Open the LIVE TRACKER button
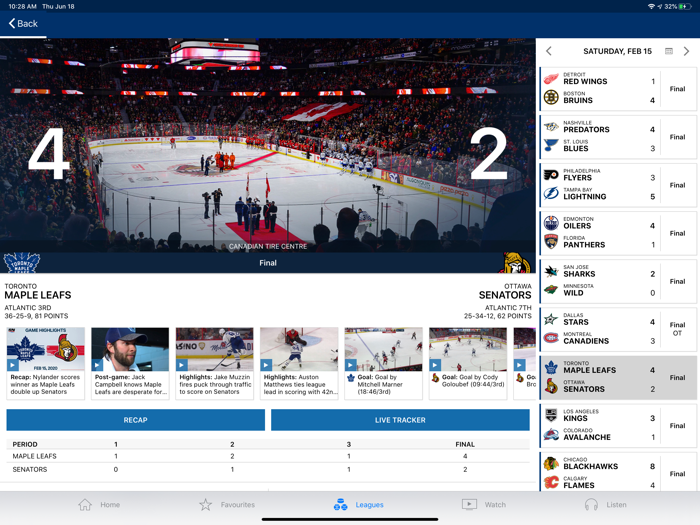Viewport: 700px width, 525px height. coord(400,420)
